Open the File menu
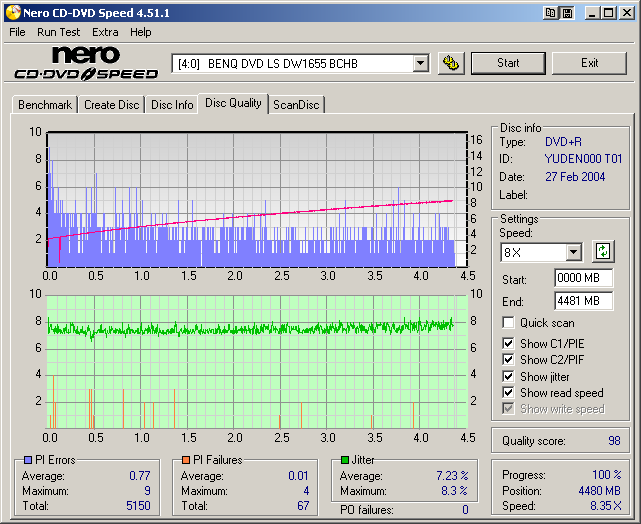This screenshot has height=524, width=641. 17,32
